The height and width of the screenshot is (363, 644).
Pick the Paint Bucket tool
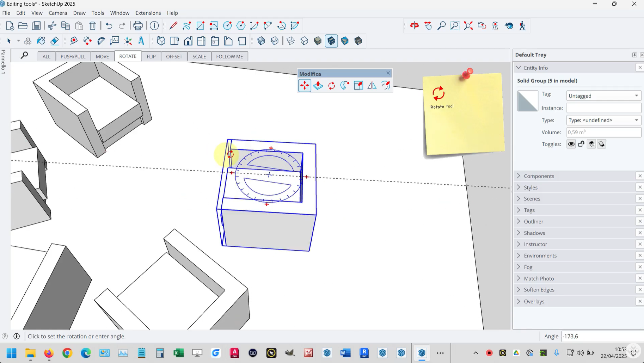tap(41, 41)
